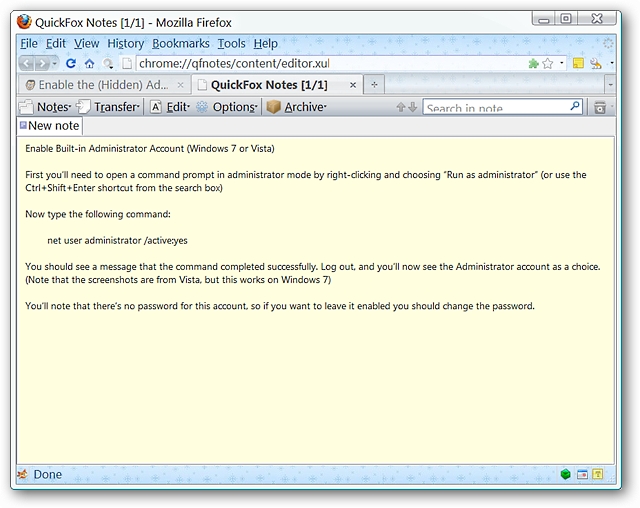The width and height of the screenshot is (640, 508).
Task: Open the Help menu
Action: [x=266, y=43]
